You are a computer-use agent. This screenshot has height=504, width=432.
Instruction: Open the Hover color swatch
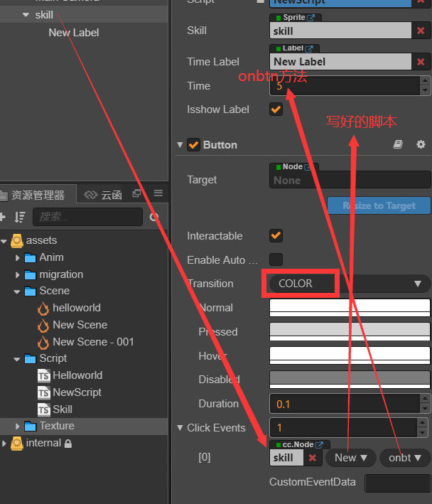tap(350, 355)
